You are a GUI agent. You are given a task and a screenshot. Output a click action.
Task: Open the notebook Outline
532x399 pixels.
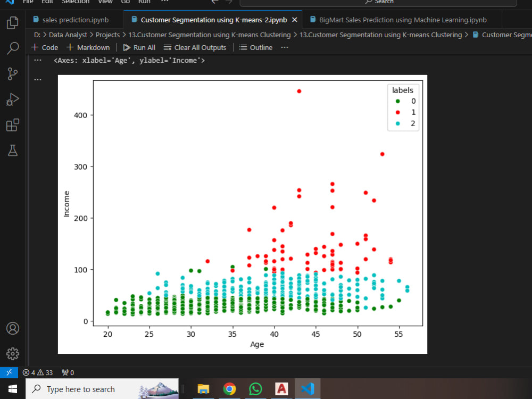coord(256,47)
